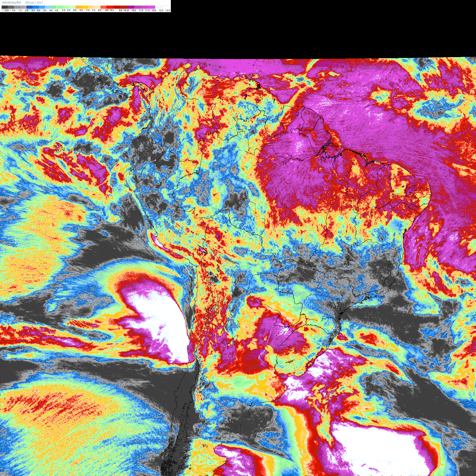The width and height of the screenshot is (476, 476).
Task: Pick the darkest gray swatch at legend start
Action: coord(4,7)
